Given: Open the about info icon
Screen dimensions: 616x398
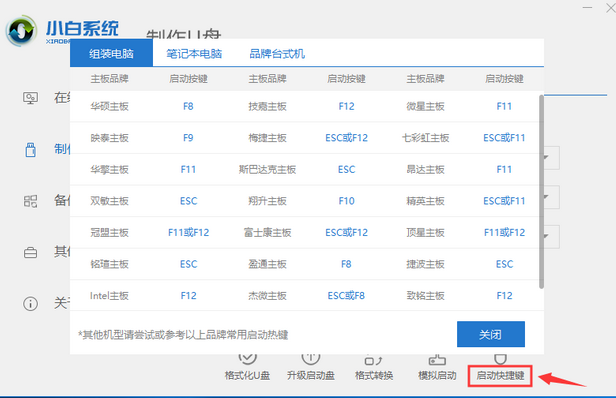Looking at the screenshot, I should click(x=30, y=303).
